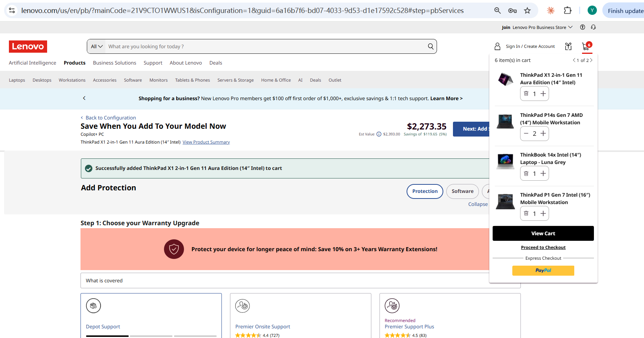The height and width of the screenshot is (338, 644).
Task: Open the All category dropdown in search
Action: (x=96, y=46)
